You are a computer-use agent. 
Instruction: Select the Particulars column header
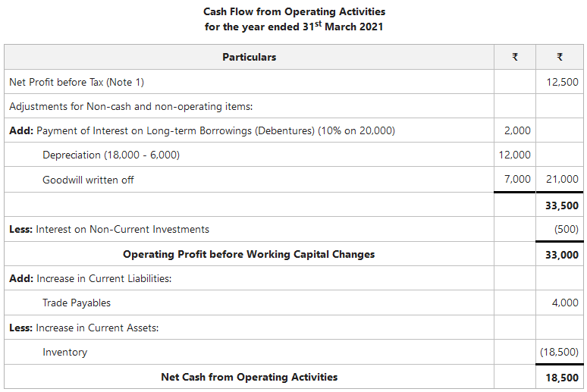click(249, 57)
